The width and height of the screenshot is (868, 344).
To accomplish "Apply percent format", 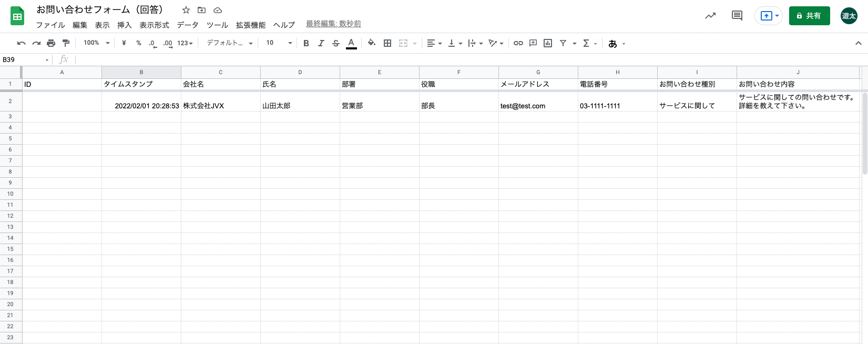I will pyautogui.click(x=139, y=43).
